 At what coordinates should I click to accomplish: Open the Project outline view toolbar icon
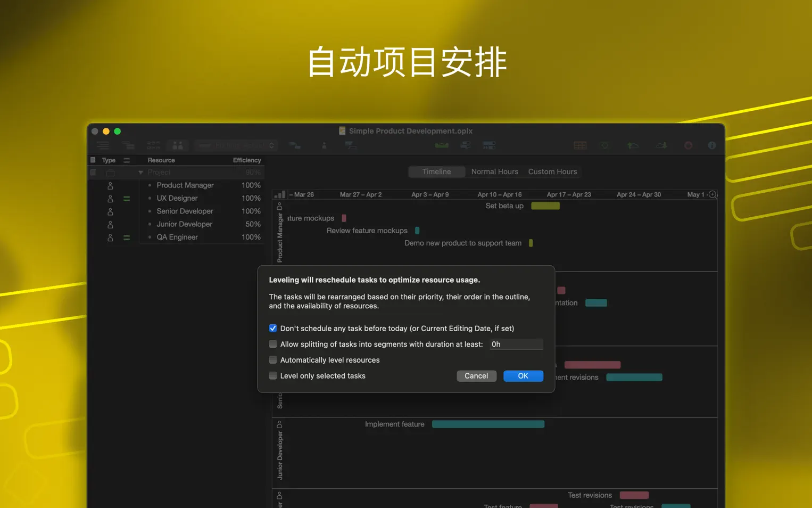[x=103, y=145]
